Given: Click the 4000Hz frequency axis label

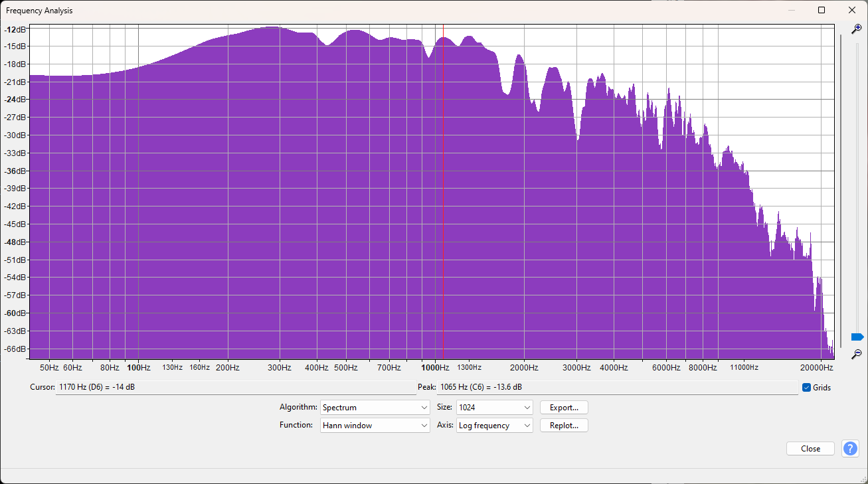Looking at the screenshot, I should (x=614, y=367).
